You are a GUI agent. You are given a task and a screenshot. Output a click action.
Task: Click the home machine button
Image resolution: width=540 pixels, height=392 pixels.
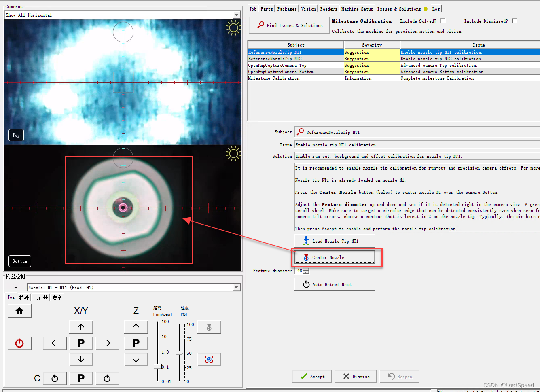[x=19, y=311]
